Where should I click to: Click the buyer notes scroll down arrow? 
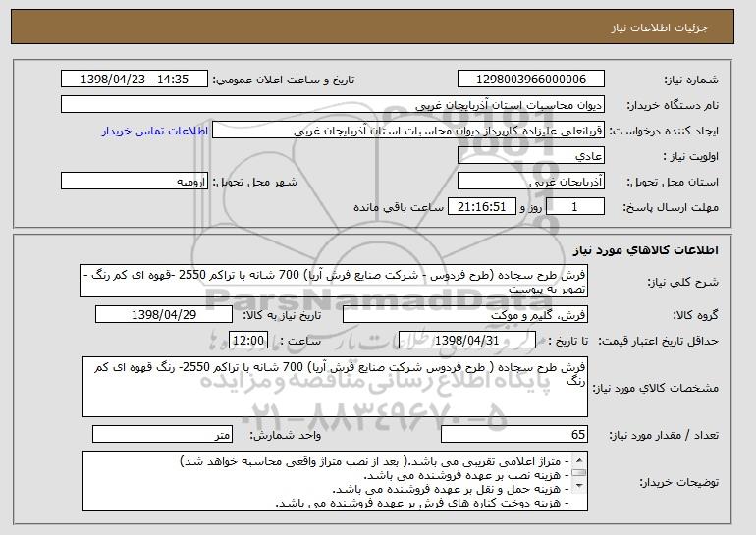pyautogui.click(x=579, y=485)
